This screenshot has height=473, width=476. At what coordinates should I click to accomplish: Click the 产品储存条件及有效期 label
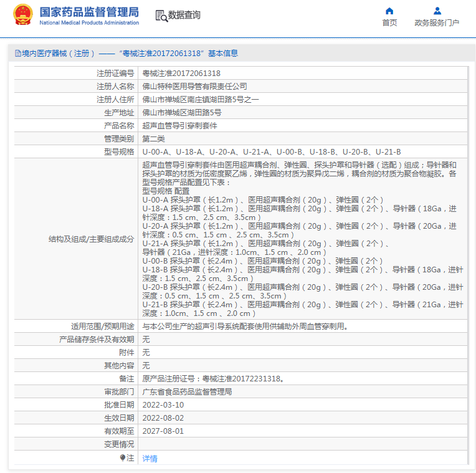pyautogui.click(x=97, y=340)
